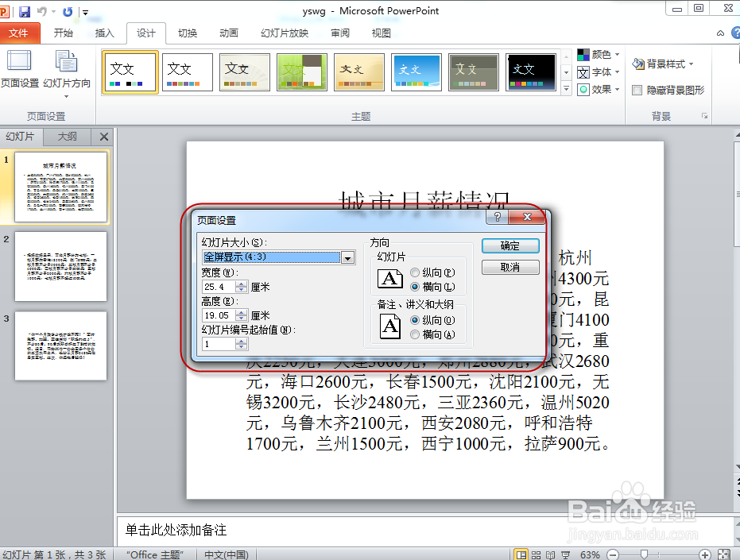
Task: Open the 文件 menu
Action: [x=21, y=33]
